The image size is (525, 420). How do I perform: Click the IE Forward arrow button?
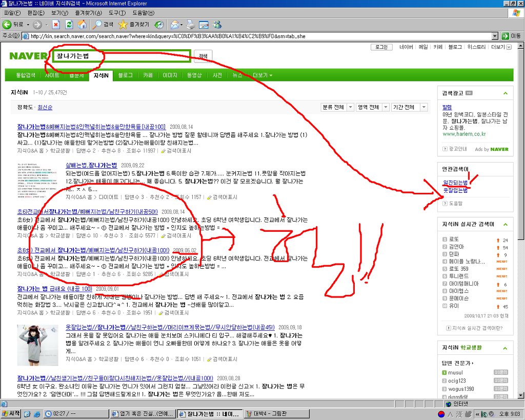(x=37, y=25)
